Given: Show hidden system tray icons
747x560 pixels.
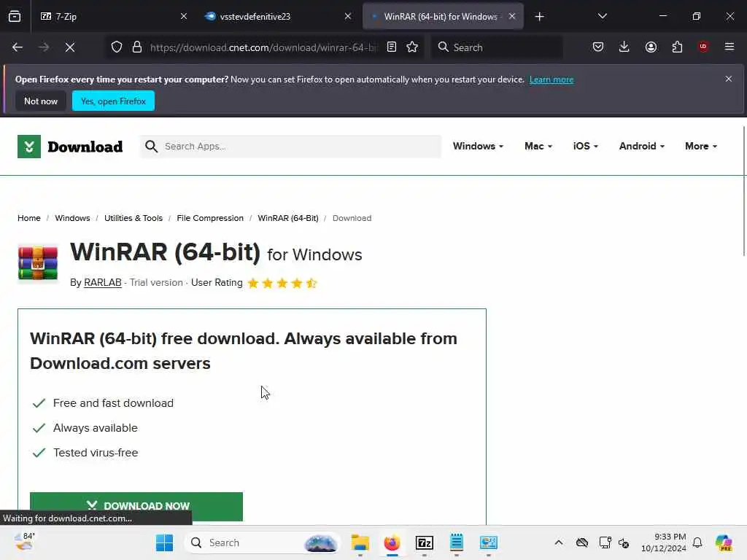Looking at the screenshot, I should [559, 542].
